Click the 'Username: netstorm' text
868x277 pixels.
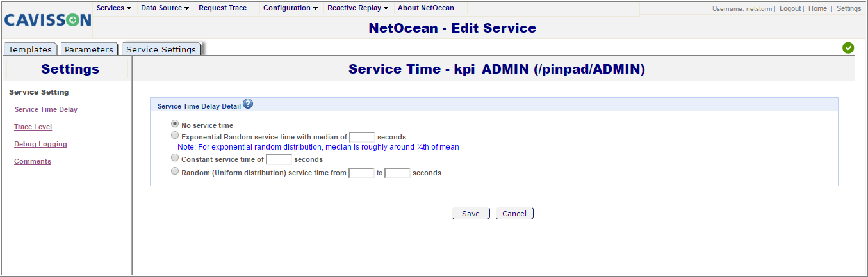pos(743,9)
